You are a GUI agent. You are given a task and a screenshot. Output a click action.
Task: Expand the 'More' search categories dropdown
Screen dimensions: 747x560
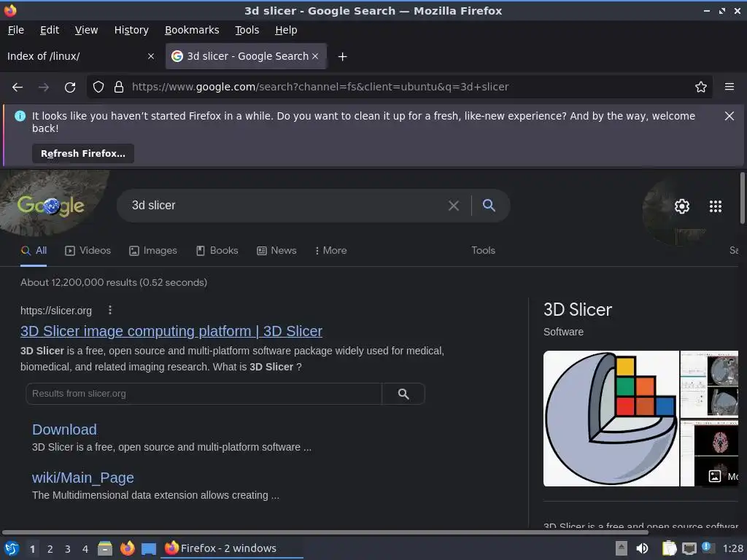coord(331,251)
